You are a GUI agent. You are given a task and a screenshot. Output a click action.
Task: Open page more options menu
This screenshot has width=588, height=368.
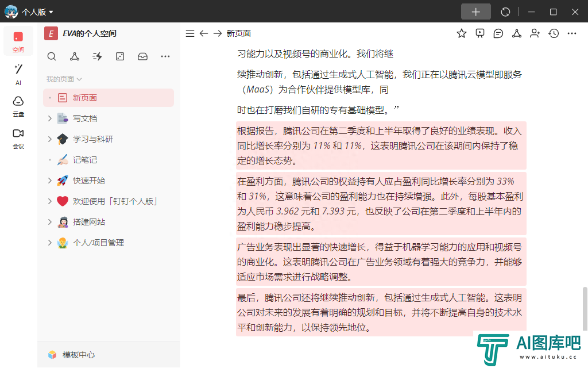(x=572, y=33)
